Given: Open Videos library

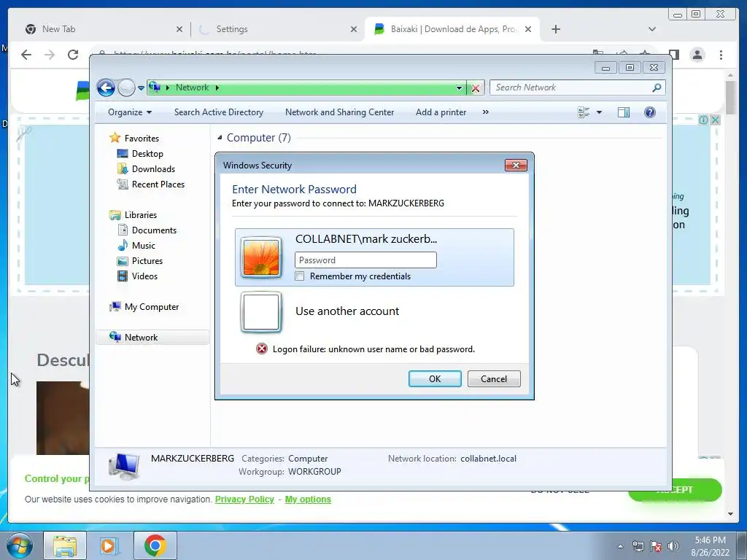Looking at the screenshot, I should pyautogui.click(x=144, y=276).
